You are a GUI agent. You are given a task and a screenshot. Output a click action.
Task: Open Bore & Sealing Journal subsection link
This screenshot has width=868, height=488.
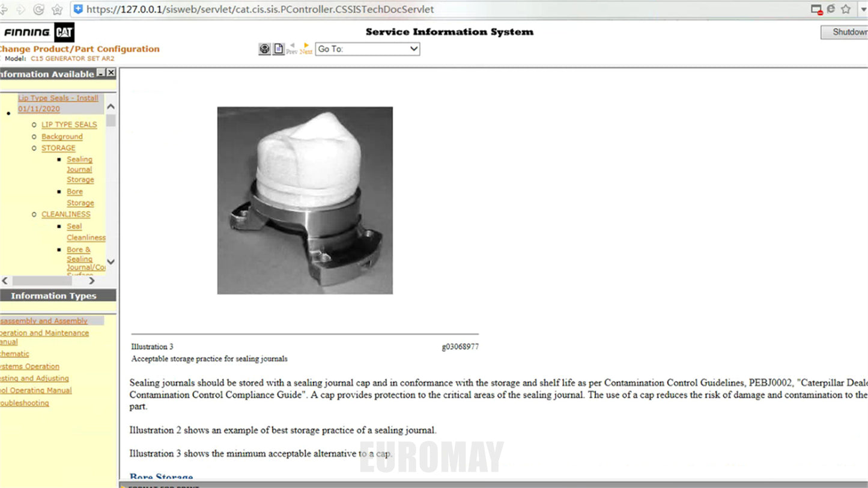pos(86,262)
